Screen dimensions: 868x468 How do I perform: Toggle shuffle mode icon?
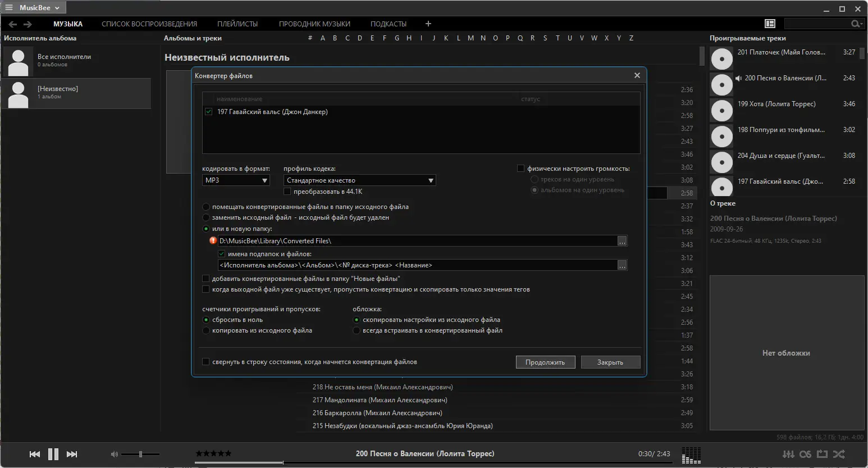(x=839, y=454)
